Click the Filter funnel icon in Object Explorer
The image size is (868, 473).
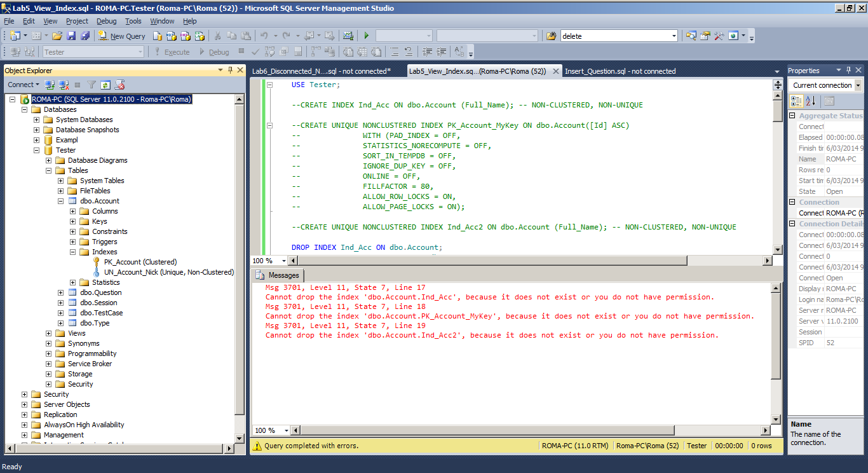(x=92, y=85)
